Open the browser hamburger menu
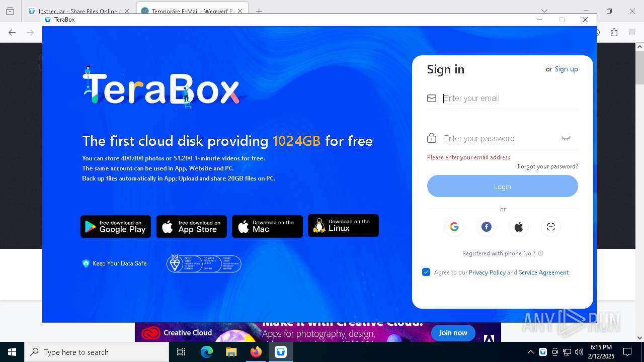 tap(632, 33)
